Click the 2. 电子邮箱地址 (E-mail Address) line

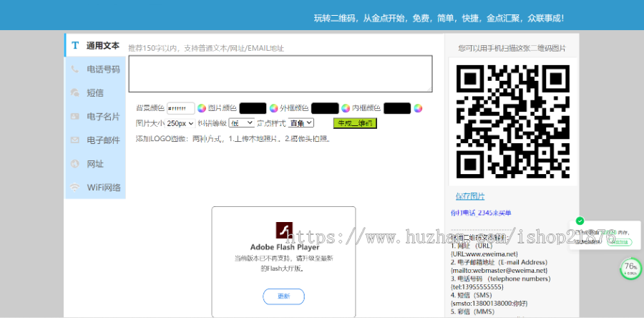499,262
